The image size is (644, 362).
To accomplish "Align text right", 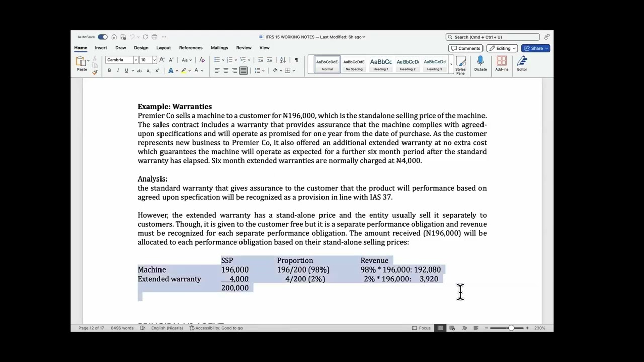I will [x=234, y=71].
